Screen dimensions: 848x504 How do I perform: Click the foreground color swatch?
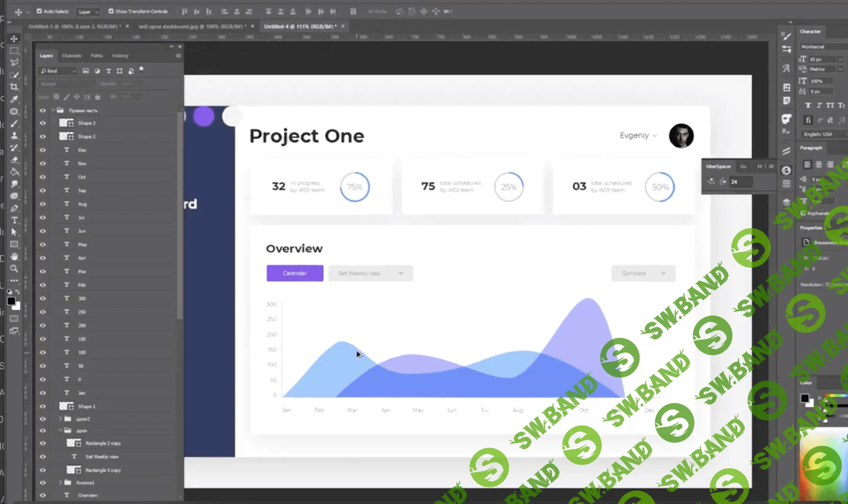tap(11, 301)
